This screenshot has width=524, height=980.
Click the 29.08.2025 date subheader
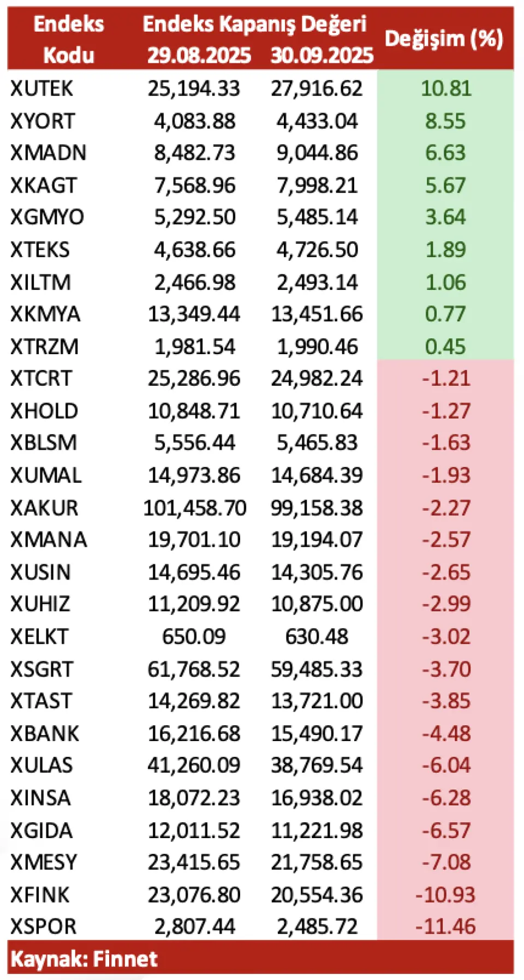pos(199,55)
